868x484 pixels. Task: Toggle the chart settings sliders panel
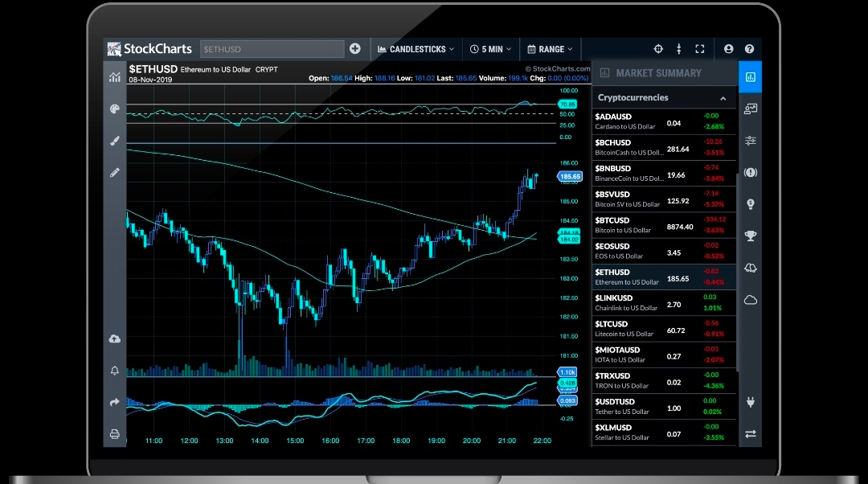pyautogui.click(x=750, y=141)
